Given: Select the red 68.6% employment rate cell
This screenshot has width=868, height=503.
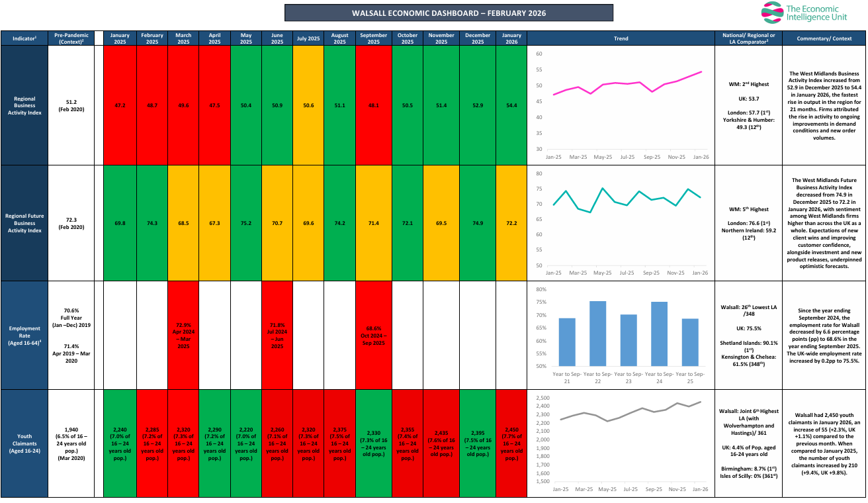Looking at the screenshot, I should coord(374,336).
